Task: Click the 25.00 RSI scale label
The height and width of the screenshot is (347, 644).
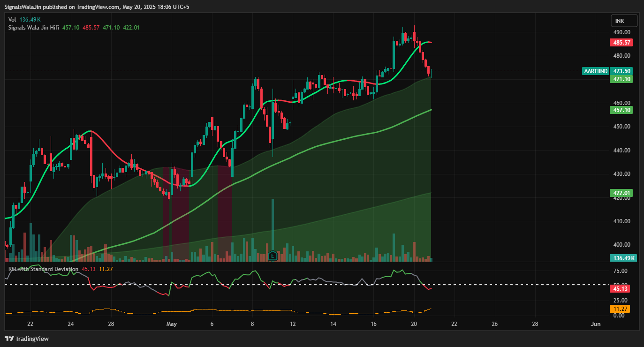Action: (x=620, y=301)
